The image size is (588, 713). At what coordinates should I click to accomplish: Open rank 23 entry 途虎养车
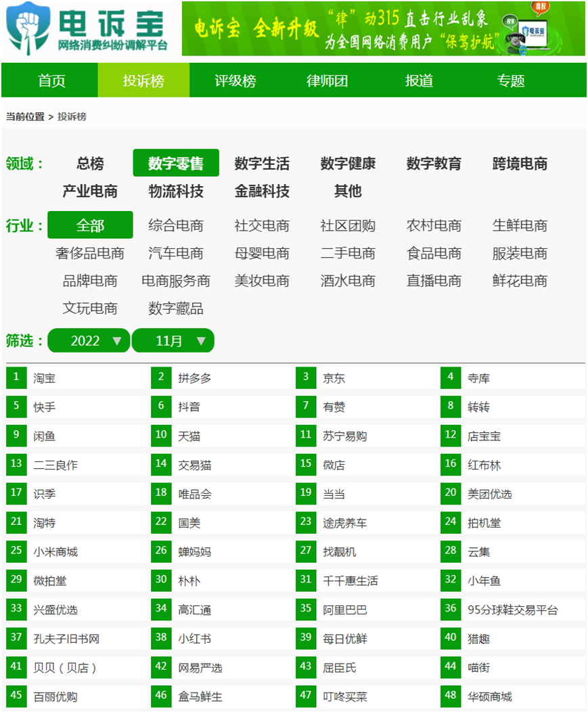coord(344,524)
